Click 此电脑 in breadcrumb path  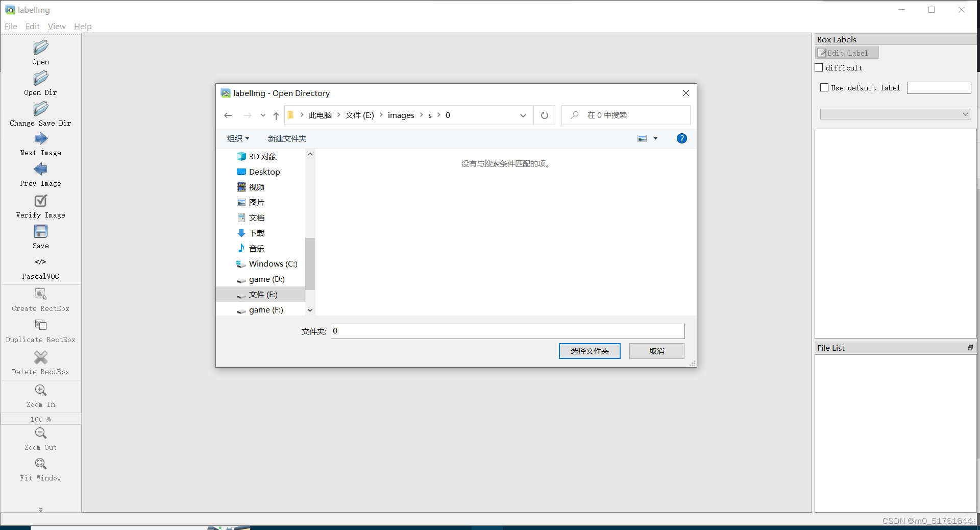tap(320, 115)
